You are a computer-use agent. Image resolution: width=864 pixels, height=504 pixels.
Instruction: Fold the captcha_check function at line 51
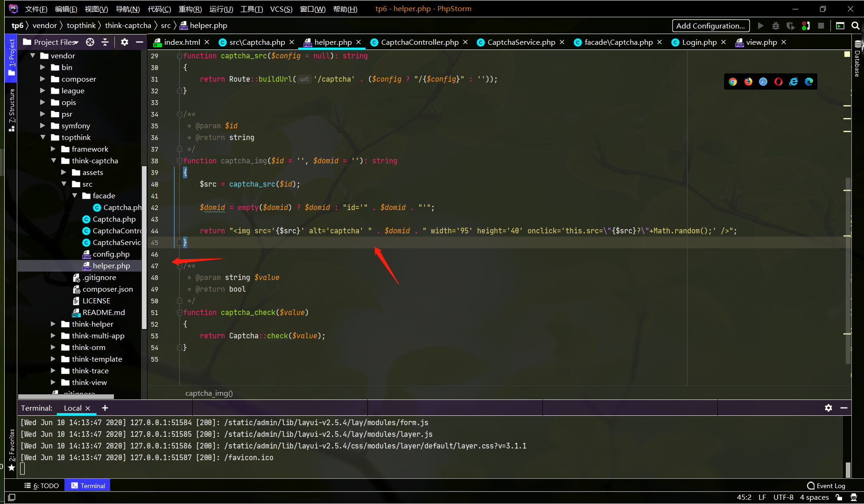(179, 312)
